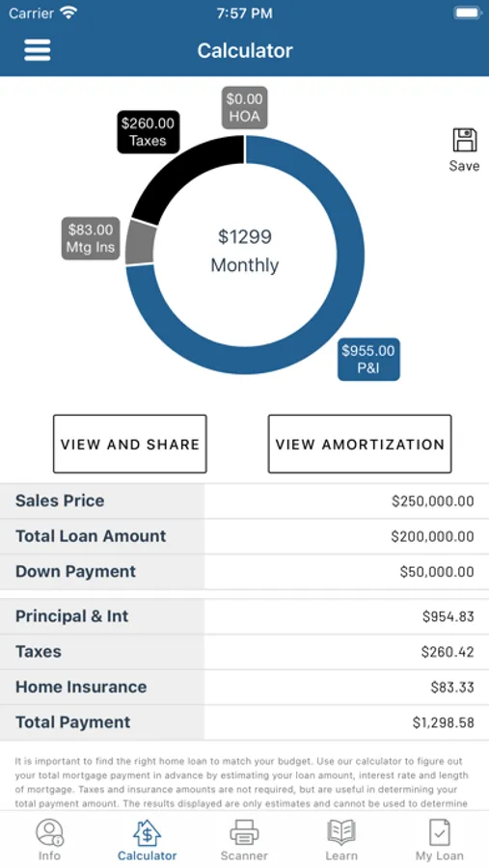Click the View and Share button
This screenshot has height=868, width=489.
[129, 444]
